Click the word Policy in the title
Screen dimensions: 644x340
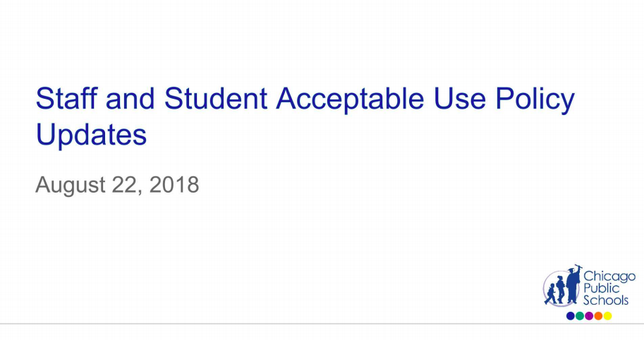point(535,99)
